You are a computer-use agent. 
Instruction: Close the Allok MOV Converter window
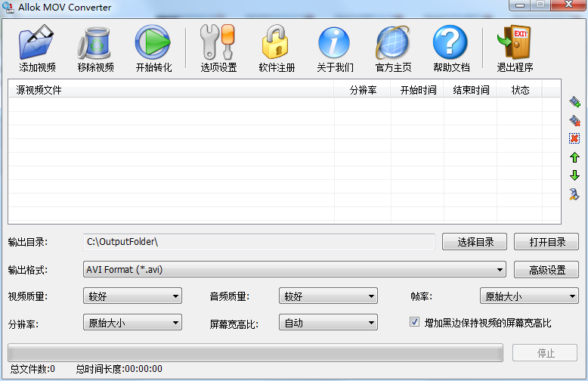(568, 5)
